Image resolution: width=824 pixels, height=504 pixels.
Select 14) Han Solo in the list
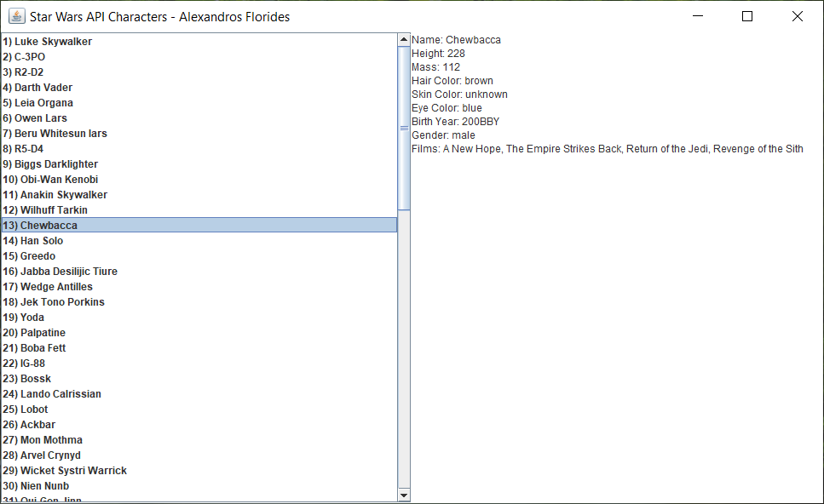tap(199, 240)
